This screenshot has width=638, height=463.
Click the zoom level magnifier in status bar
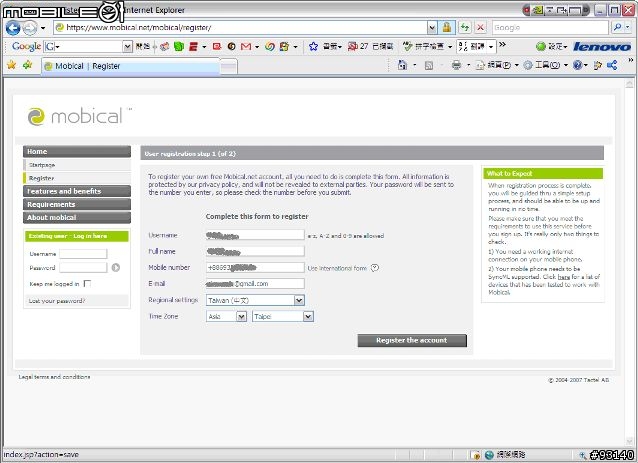click(x=583, y=455)
